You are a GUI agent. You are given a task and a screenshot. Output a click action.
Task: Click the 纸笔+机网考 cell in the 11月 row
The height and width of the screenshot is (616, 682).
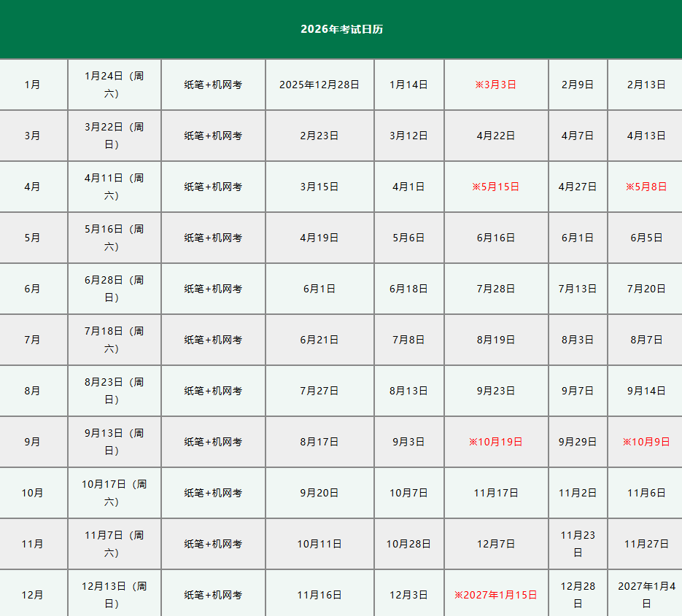pyautogui.click(x=213, y=544)
